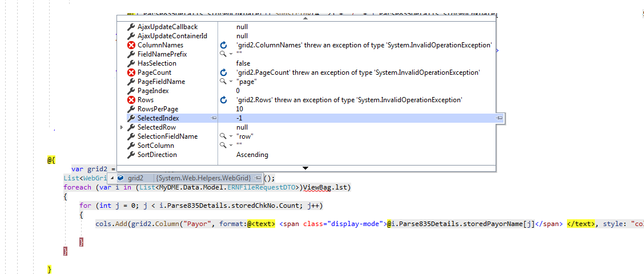The width and height of the screenshot is (644, 274).
Task: Click the wrench icon beside RowsPerPage
Action: click(x=131, y=109)
